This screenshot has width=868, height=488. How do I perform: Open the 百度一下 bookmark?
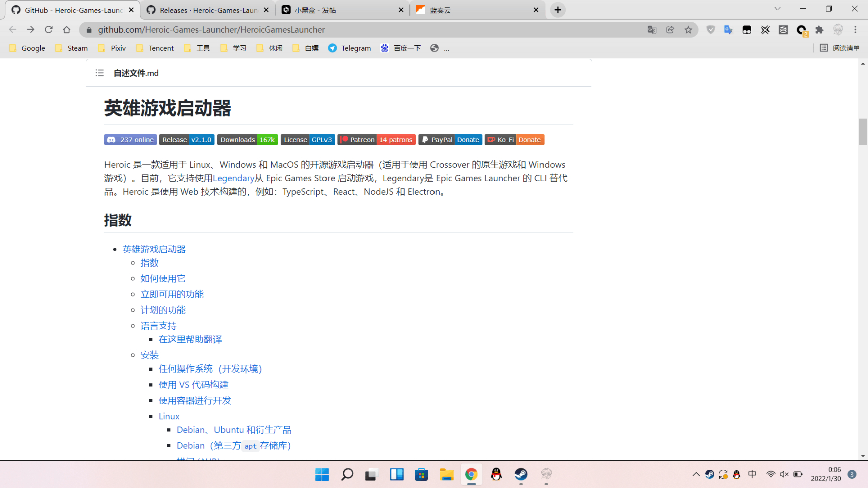(x=401, y=48)
